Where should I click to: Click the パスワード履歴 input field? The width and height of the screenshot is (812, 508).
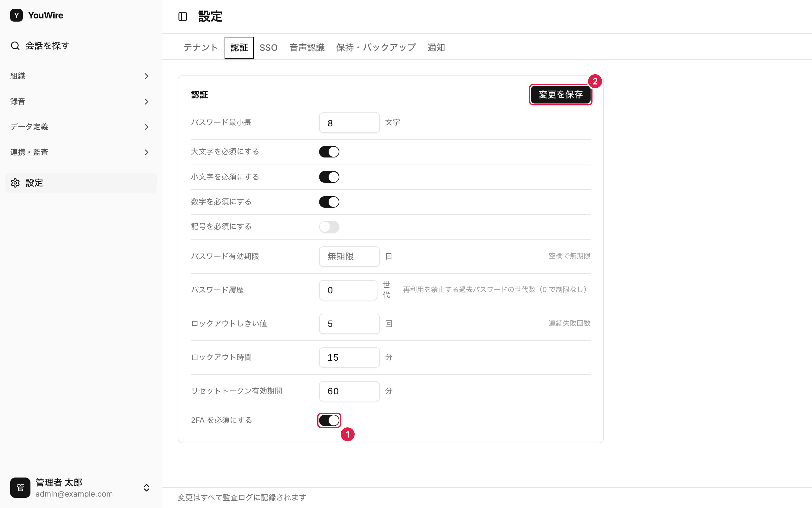pyautogui.click(x=348, y=290)
